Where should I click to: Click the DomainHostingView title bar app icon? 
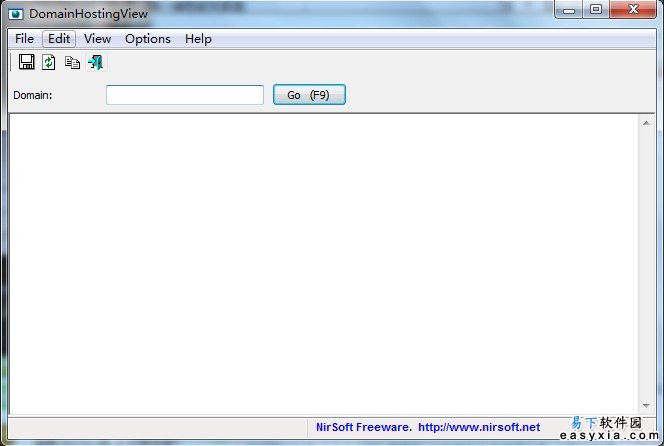click(16, 14)
